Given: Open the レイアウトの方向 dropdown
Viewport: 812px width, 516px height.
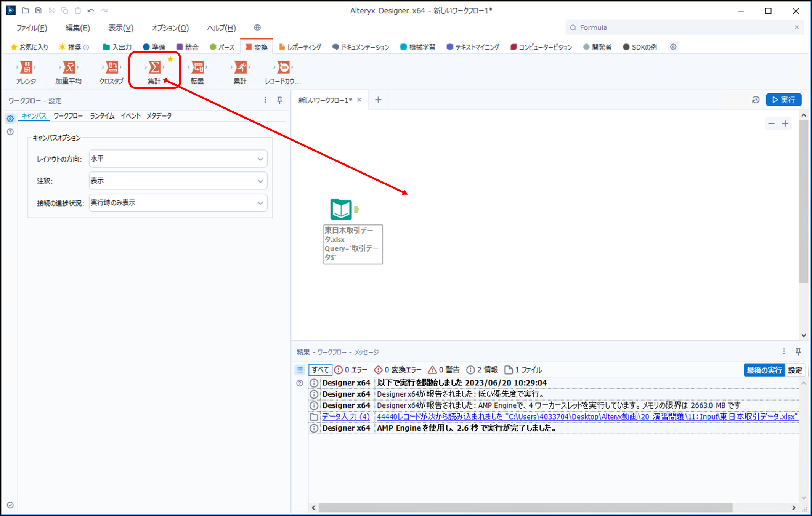Looking at the screenshot, I should click(x=178, y=159).
